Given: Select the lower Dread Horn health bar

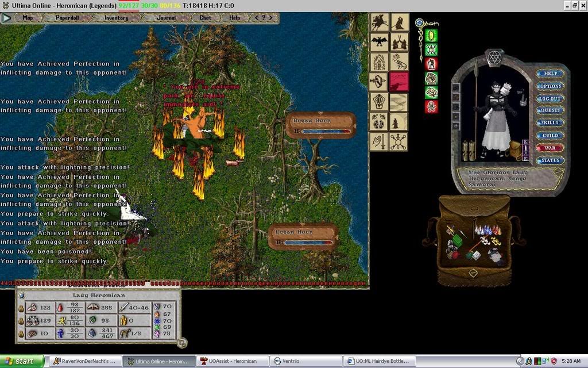Looking at the screenshot, I should (x=303, y=237).
